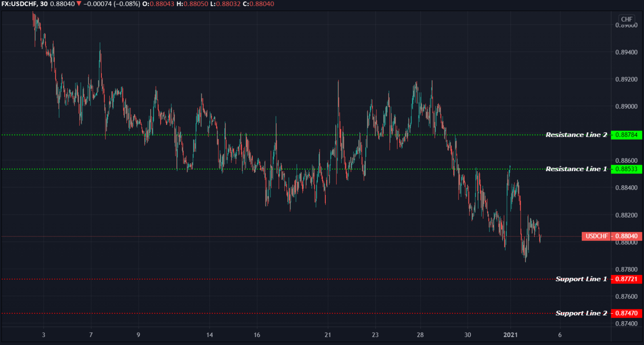Select the CHF currency label button
Image resolution: width=644 pixels, height=345 pixels.
coord(627,19)
